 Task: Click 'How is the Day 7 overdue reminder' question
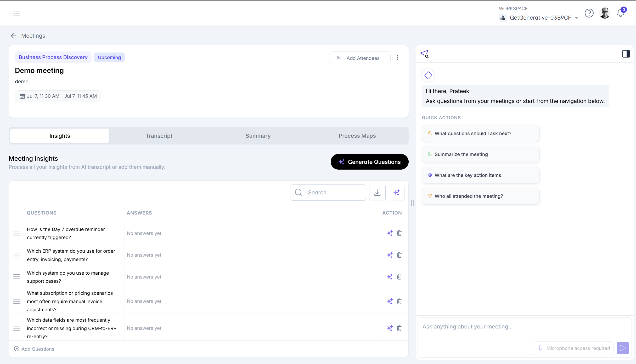(x=66, y=233)
